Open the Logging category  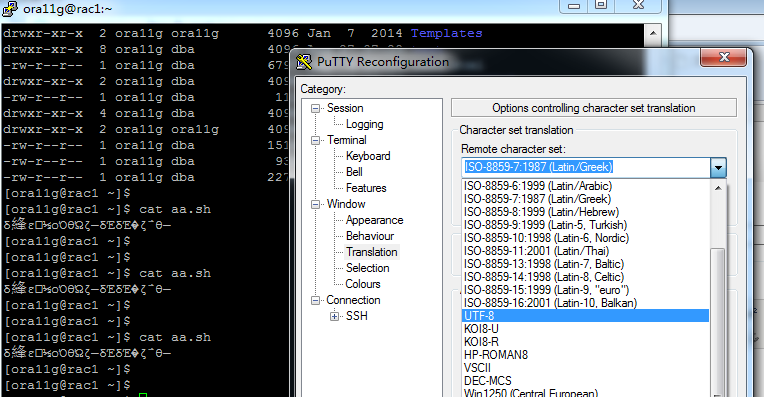364,124
